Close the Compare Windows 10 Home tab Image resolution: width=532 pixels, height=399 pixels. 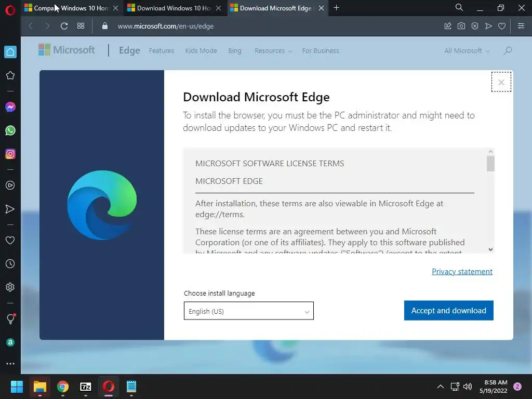[x=116, y=8]
